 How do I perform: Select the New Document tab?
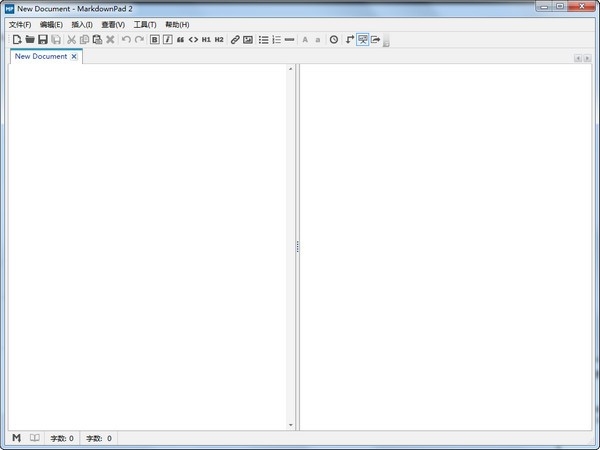point(41,56)
